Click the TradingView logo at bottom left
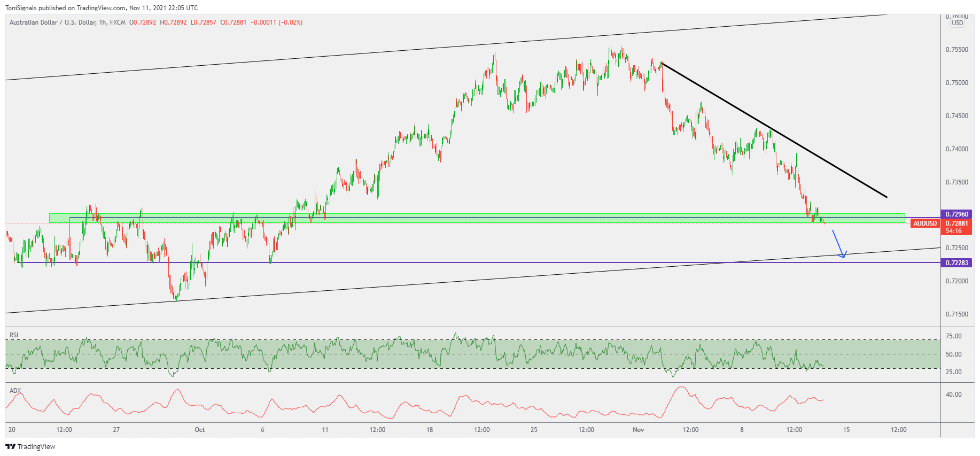The width and height of the screenshot is (980, 456). (x=30, y=446)
